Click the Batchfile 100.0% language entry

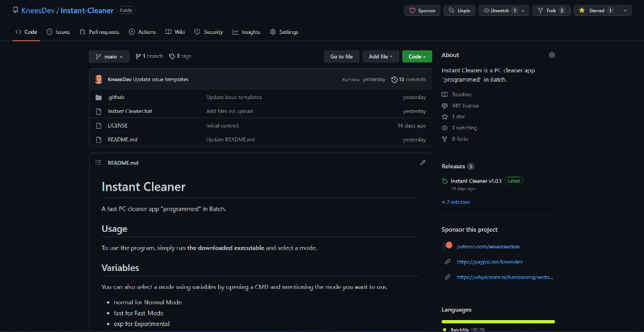tap(463, 329)
